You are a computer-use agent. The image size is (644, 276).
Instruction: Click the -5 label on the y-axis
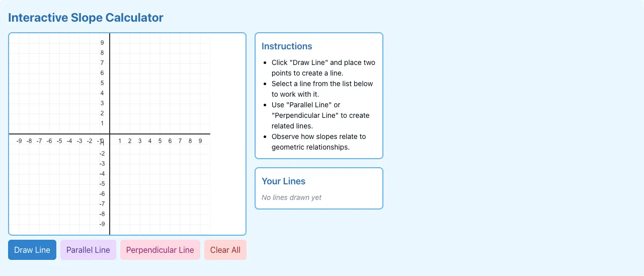coord(102,184)
